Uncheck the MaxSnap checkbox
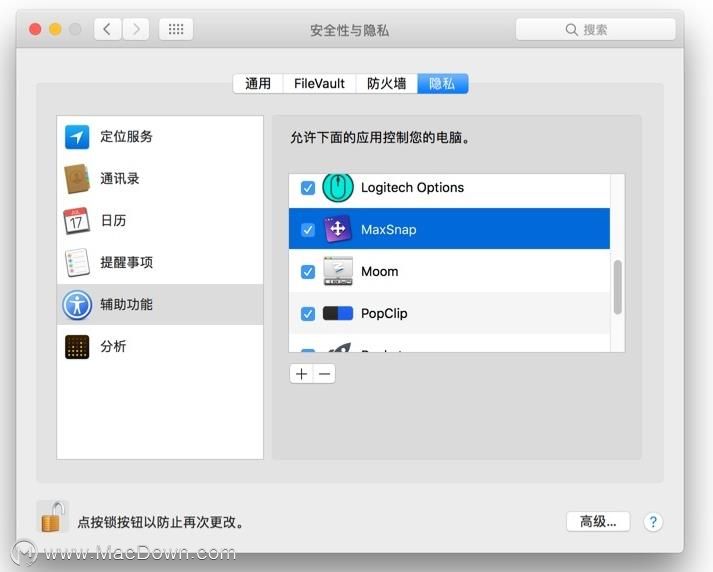713x572 pixels. 308,230
